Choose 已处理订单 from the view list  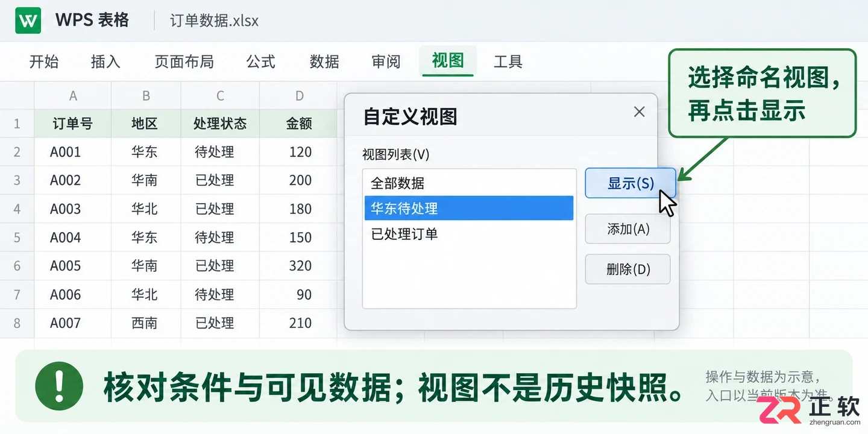[468, 234]
